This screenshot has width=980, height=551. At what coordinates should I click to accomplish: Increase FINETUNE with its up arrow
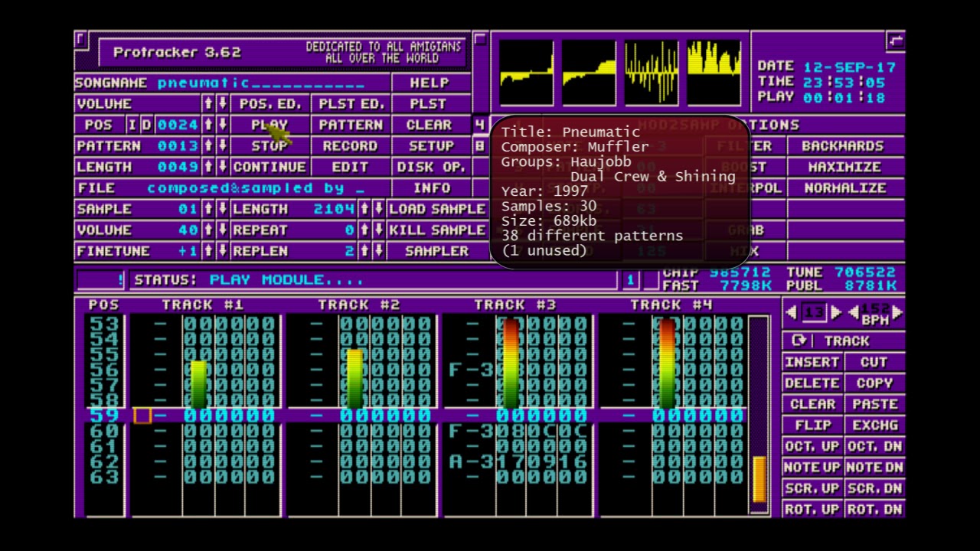208,251
